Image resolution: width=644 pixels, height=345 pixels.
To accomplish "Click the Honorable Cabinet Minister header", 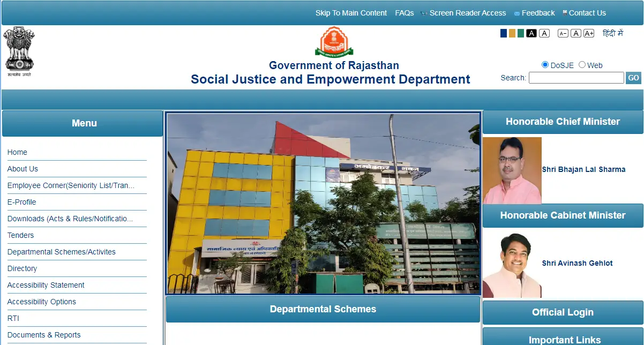I will click(563, 215).
